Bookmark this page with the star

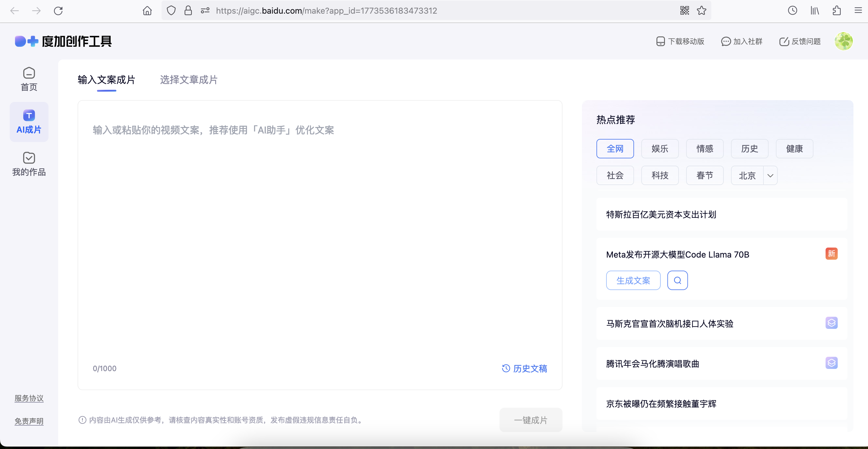(x=702, y=10)
